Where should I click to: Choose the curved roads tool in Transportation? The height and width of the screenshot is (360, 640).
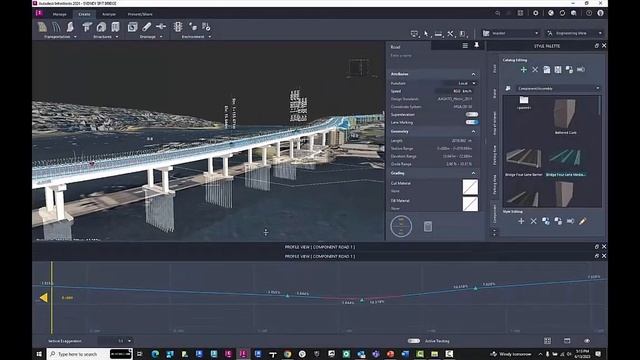(56, 27)
